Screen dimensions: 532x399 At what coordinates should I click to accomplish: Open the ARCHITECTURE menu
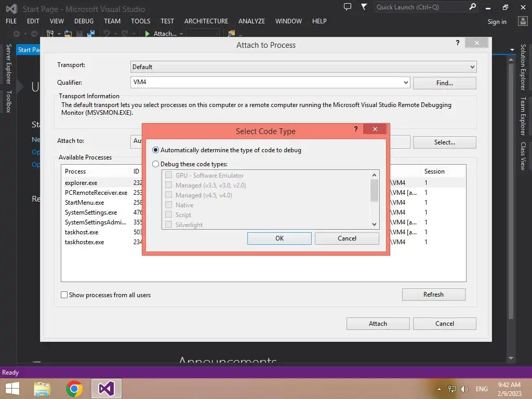206,21
